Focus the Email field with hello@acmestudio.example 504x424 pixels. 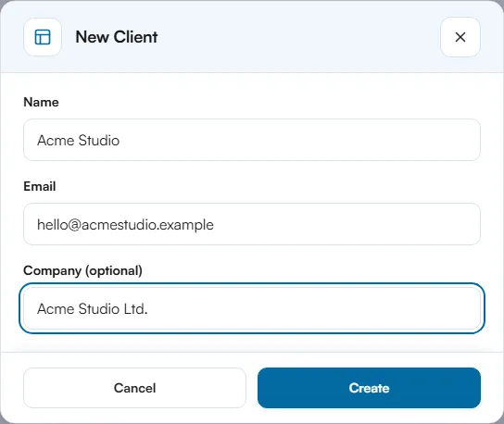tap(252, 224)
